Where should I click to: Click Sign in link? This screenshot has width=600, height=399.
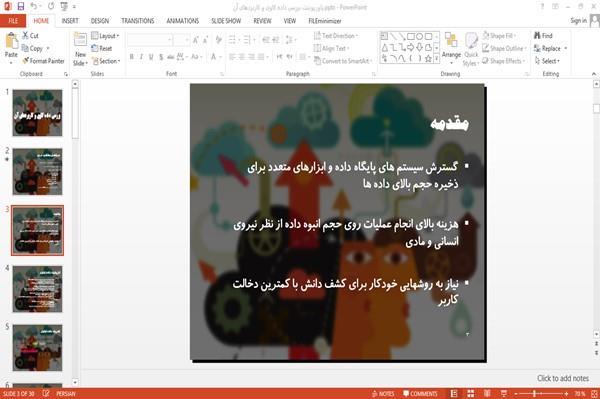point(578,21)
